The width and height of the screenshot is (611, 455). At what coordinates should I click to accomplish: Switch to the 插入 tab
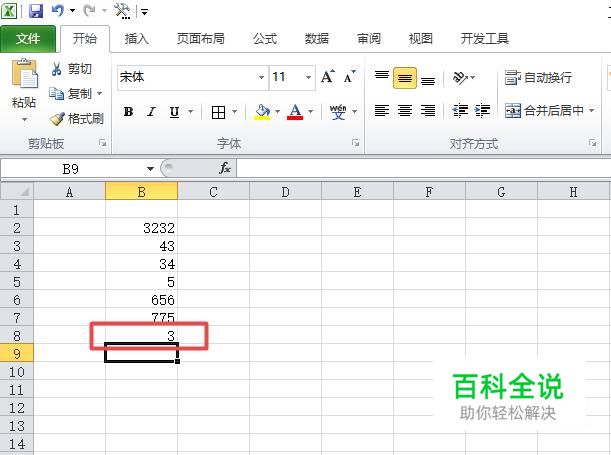click(136, 39)
